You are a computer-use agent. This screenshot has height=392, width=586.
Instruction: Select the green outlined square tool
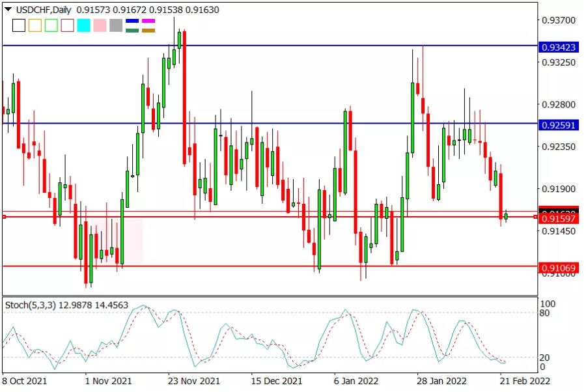click(51, 25)
